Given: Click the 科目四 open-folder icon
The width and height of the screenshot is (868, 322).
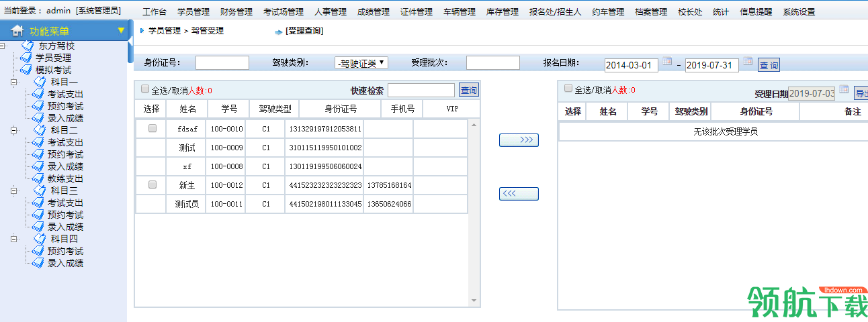Looking at the screenshot, I should (40, 239).
